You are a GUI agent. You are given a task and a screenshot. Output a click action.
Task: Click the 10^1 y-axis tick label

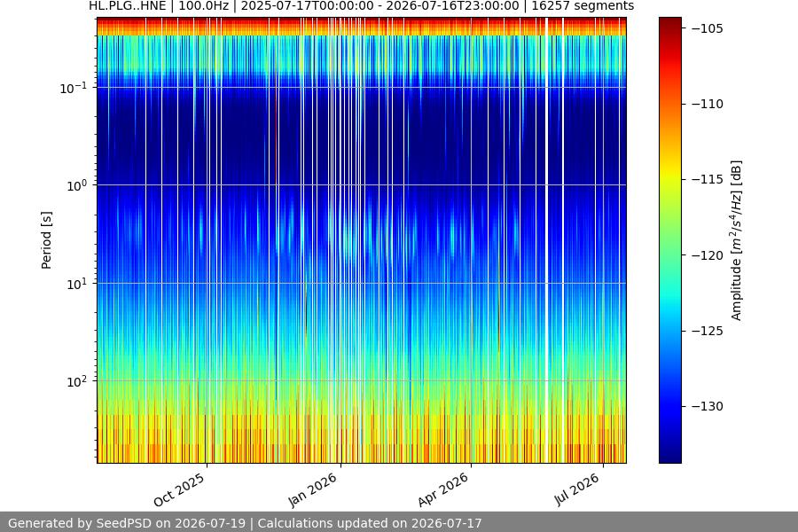(77, 284)
